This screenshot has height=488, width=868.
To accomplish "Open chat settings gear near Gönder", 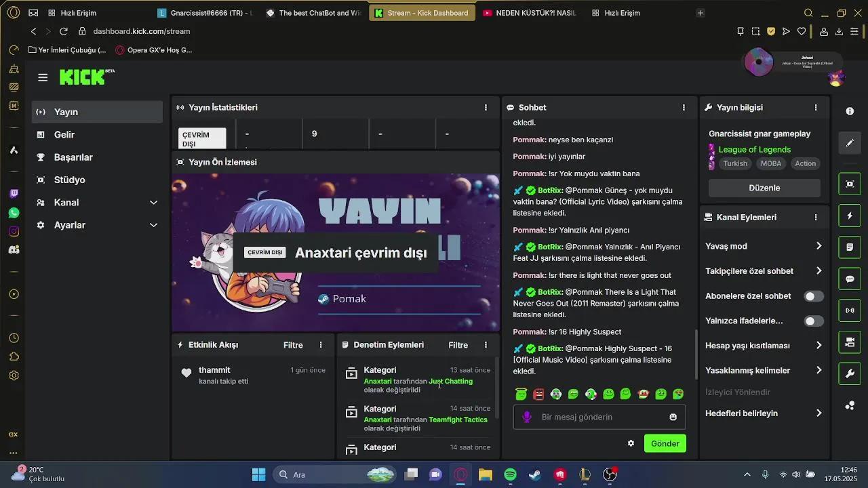I will 631,443.
